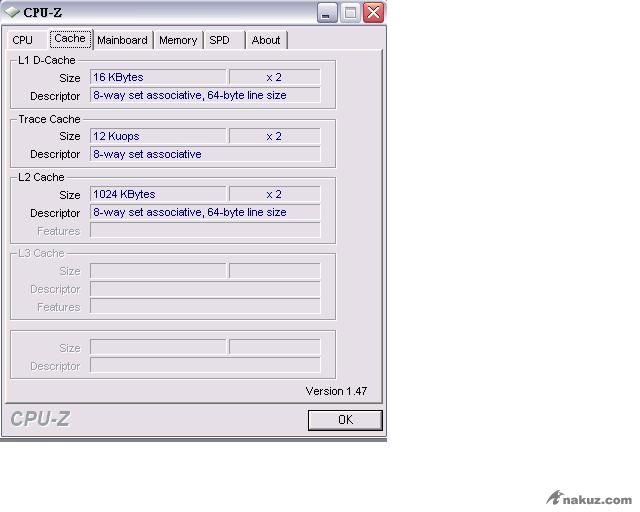Click the CPU-Z title bar icon
The height and width of the screenshot is (512, 640).
pyautogui.click(x=12, y=12)
